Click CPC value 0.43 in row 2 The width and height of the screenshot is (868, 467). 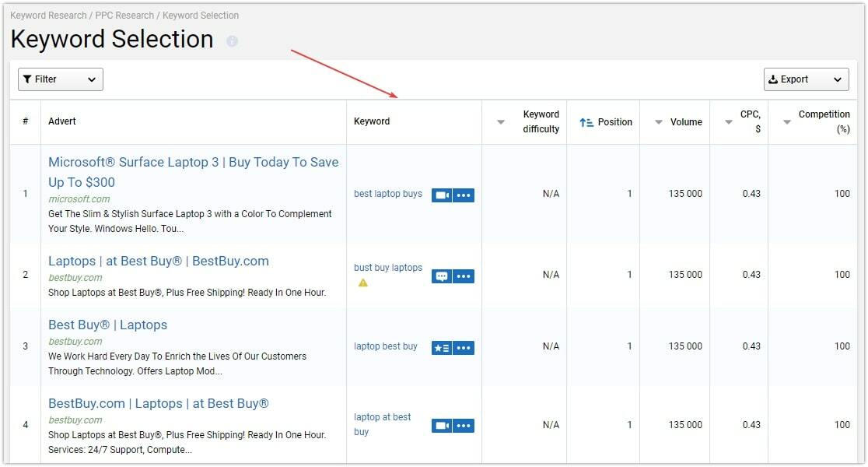pos(751,275)
